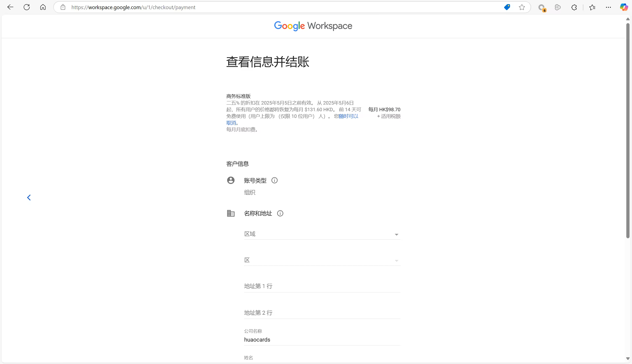This screenshot has width=632, height=364.
Task: Click the Google Workspace logo
Action: [313, 26]
